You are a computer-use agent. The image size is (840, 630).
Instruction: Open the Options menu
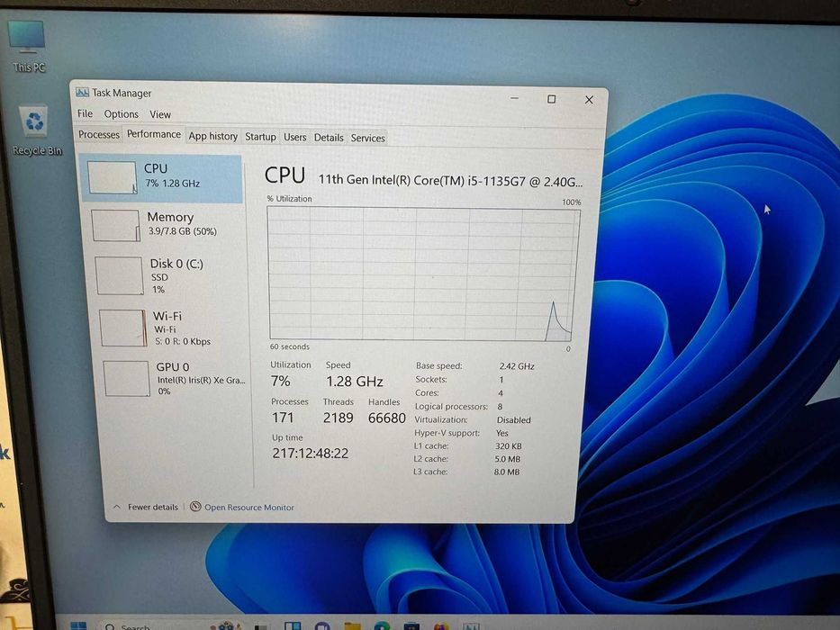[121, 114]
